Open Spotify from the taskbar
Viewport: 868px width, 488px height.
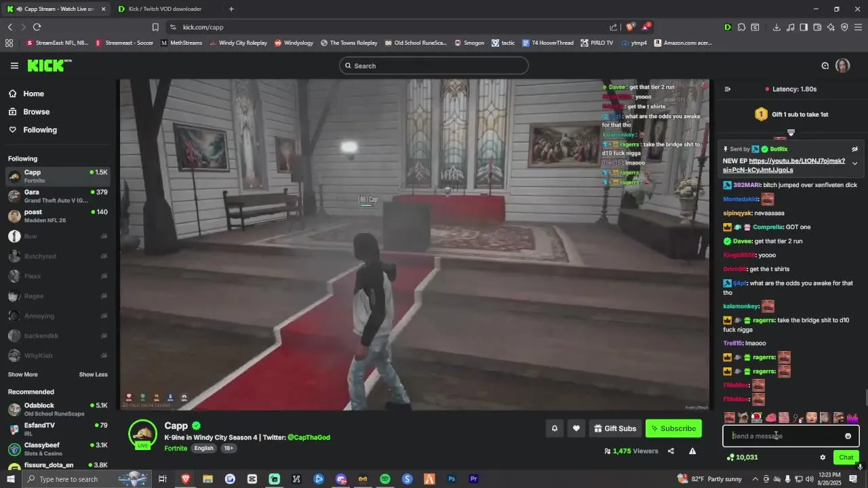coord(385,479)
